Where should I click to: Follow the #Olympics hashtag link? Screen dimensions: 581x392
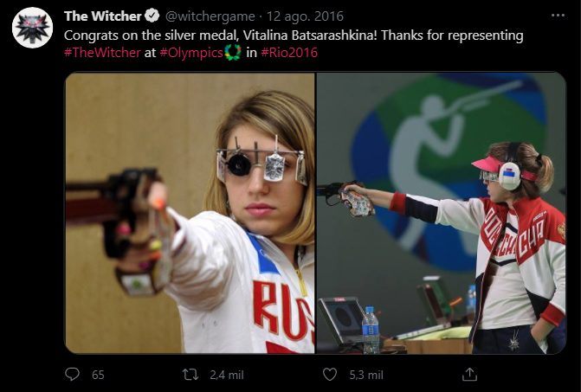coord(191,53)
